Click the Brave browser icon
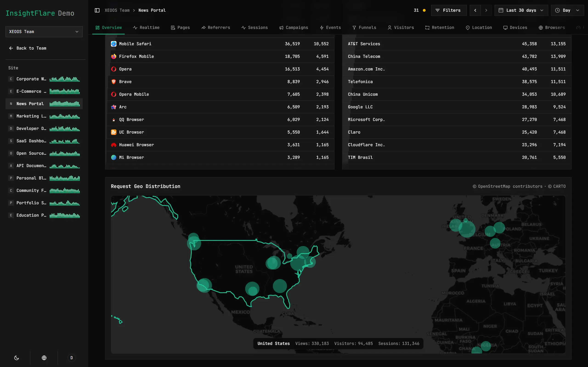Image resolution: width=588 pixels, height=367 pixels. pos(113,81)
